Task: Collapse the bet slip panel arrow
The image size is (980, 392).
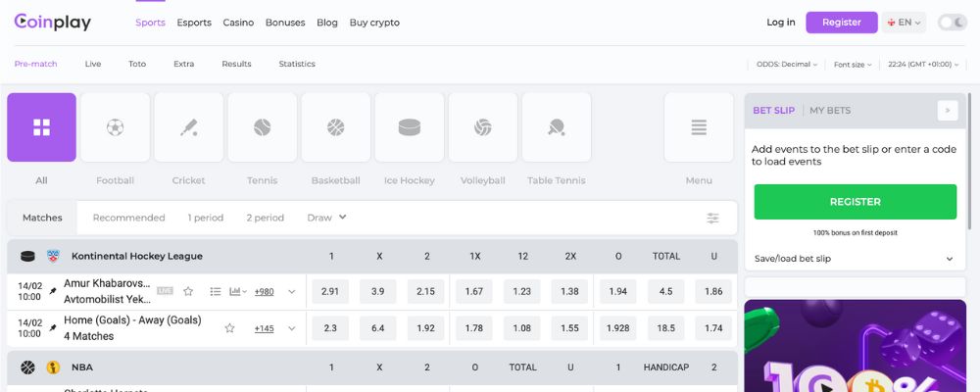Action: [948, 111]
